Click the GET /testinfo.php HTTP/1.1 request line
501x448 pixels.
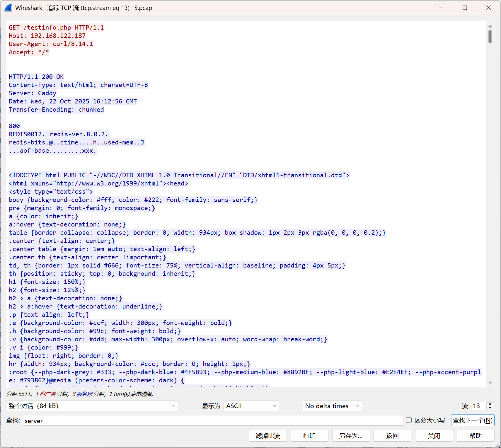tap(56, 28)
